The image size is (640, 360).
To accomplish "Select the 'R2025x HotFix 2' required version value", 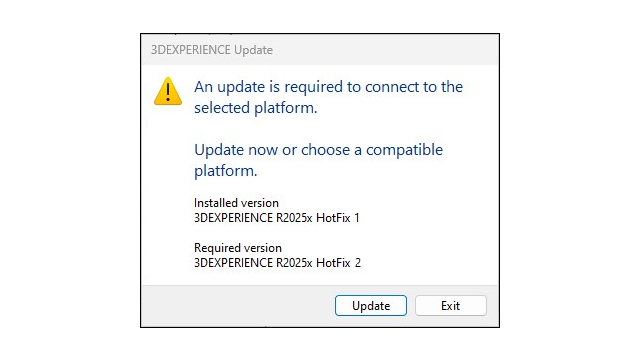I will coord(318,263).
